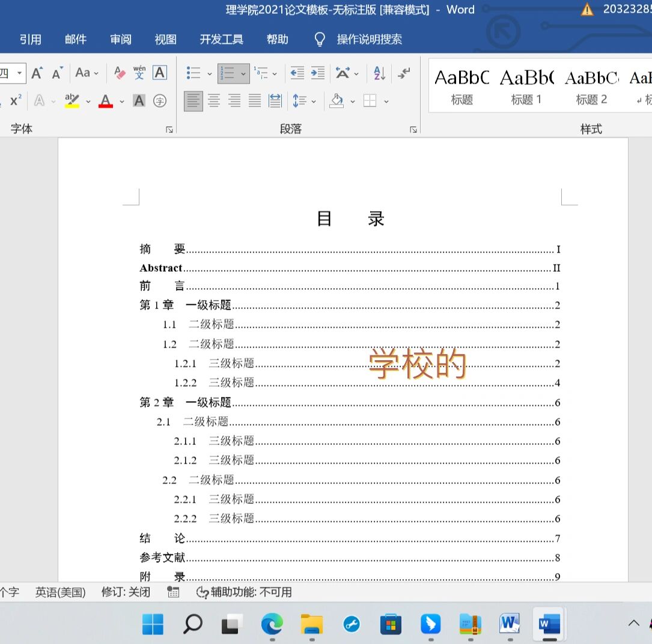The width and height of the screenshot is (652, 644).
Task: Click the Enclose Characters circle icon
Action: pyautogui.click(x=160, y=101)
